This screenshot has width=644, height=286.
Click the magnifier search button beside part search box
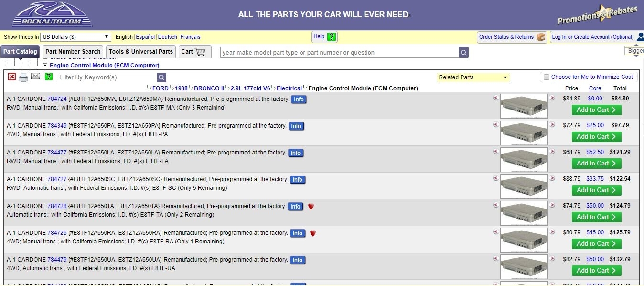pyautogui.click(x=463, y=53)
